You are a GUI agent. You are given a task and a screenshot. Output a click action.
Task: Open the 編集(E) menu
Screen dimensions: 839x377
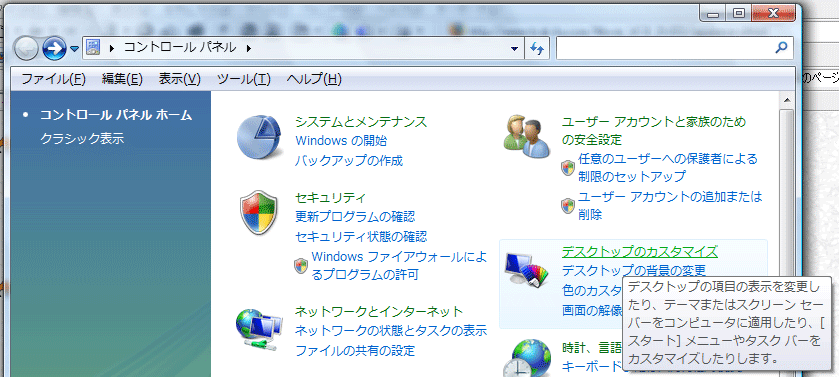pos(123,79)
